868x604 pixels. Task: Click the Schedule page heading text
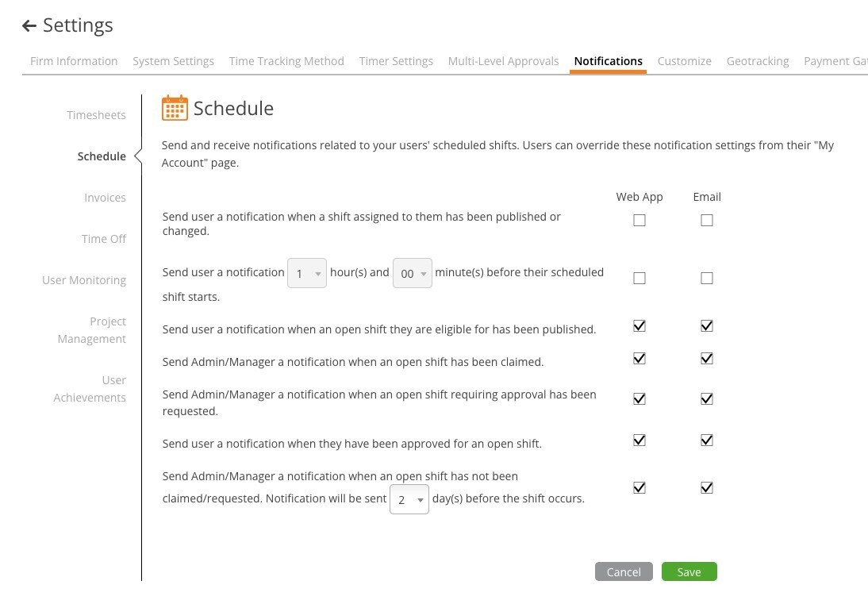pos(233,109)
